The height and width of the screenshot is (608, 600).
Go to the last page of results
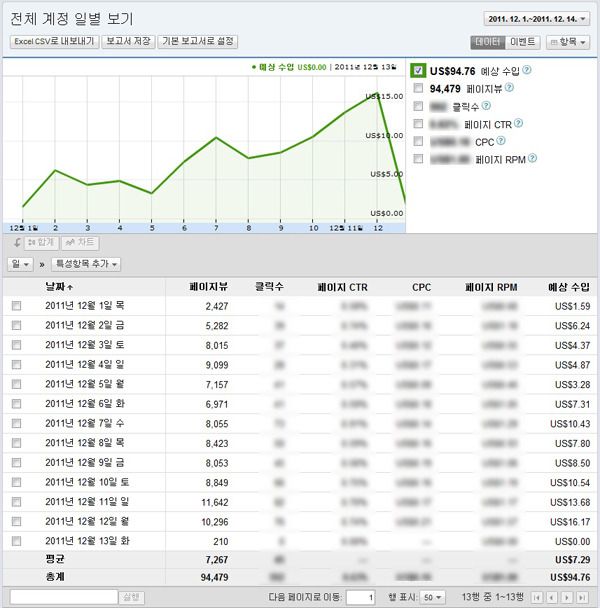click(x=582, y=598)
